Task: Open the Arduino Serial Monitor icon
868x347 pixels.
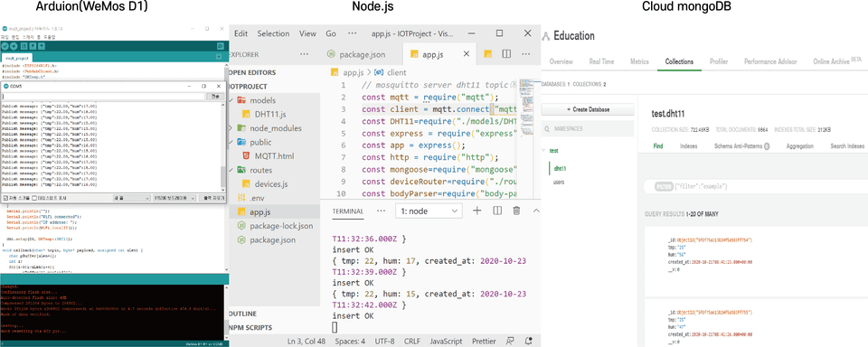Action: click(x=220, y=47)
